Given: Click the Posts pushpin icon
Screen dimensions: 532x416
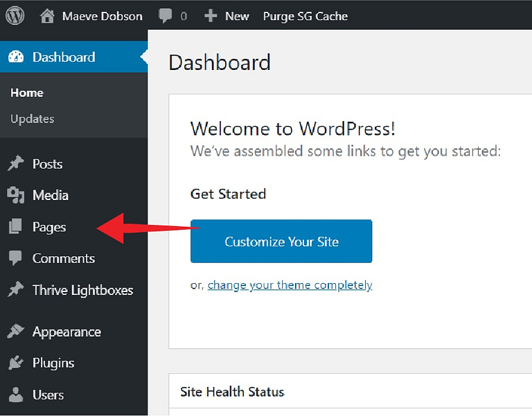Looking at the screenshot, I should pyautogui.click(x=16, y=164).
